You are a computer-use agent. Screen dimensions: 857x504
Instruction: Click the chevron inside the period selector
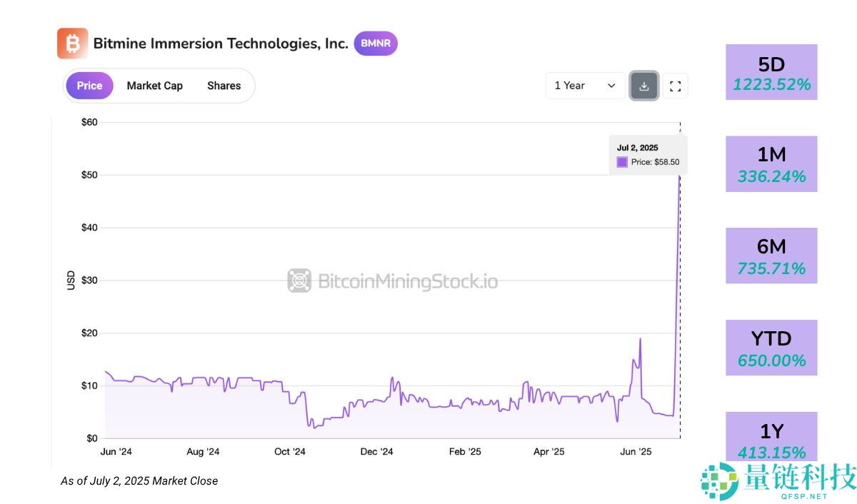click(x=612, y=85)
